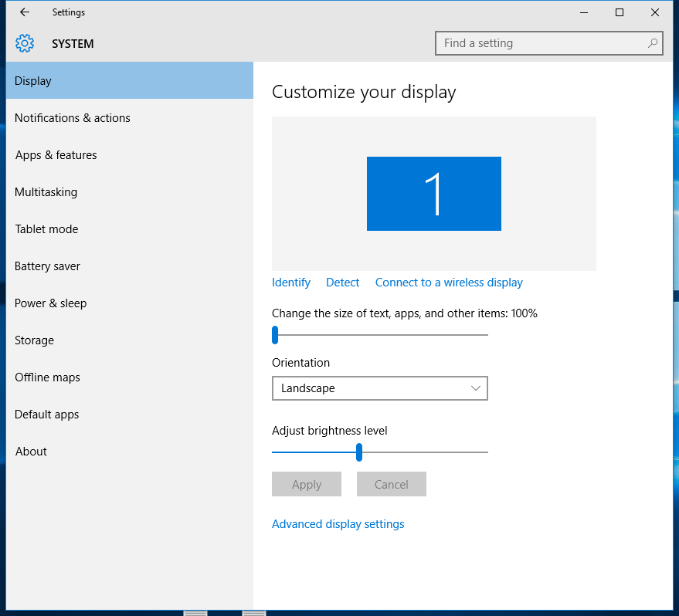Open Battery saver settings
This screenshot has height=616, width=679.
pos(48,266)
